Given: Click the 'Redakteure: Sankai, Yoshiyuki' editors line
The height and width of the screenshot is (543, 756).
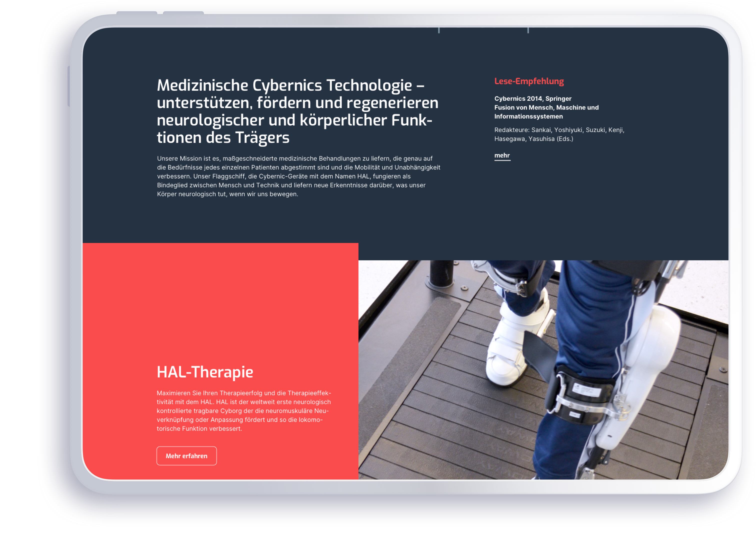Looking at the screenshot, I should pyautogui.click(x=559, y=134).
